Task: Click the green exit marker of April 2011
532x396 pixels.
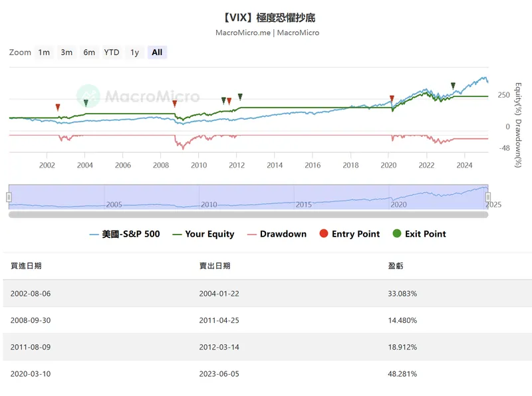Action: 223,100
